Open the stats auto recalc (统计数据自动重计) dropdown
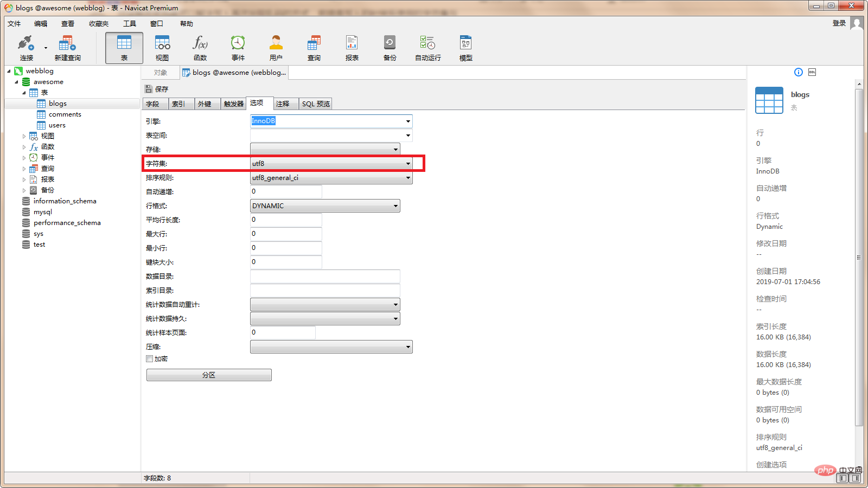Viewport: 868px width, 488px height. coord(395,304)
